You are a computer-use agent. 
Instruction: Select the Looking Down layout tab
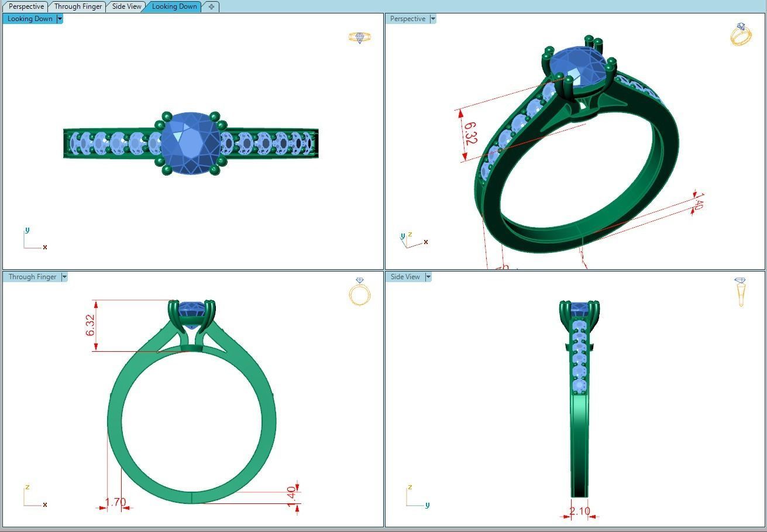coord(174,6)
